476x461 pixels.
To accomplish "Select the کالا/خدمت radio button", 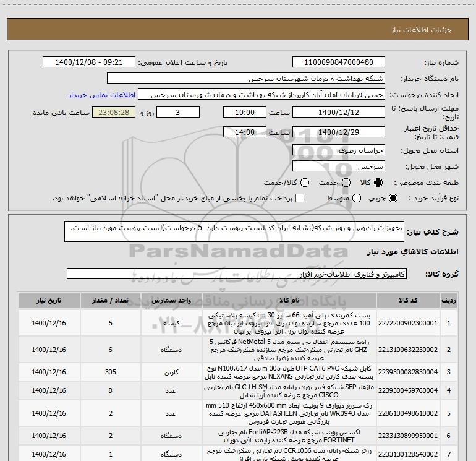I will [x=305, y=183].
